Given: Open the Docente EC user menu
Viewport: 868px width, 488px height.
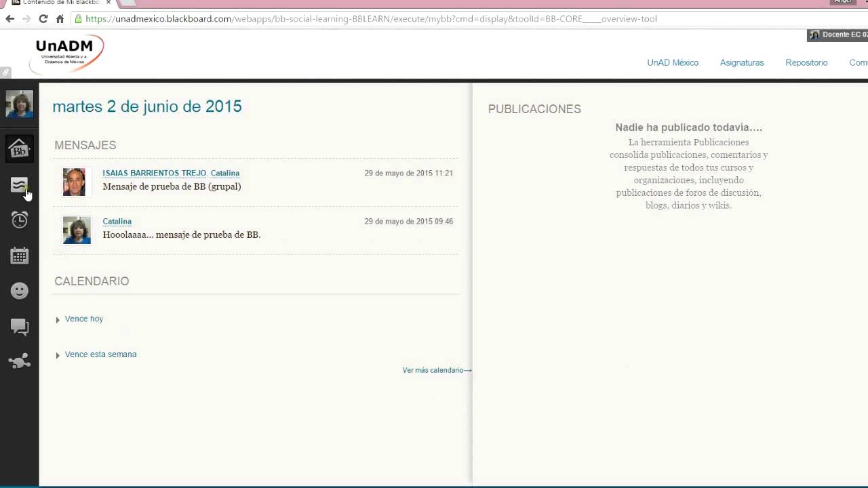Looking at the screenshot, I should pos(837,35).
